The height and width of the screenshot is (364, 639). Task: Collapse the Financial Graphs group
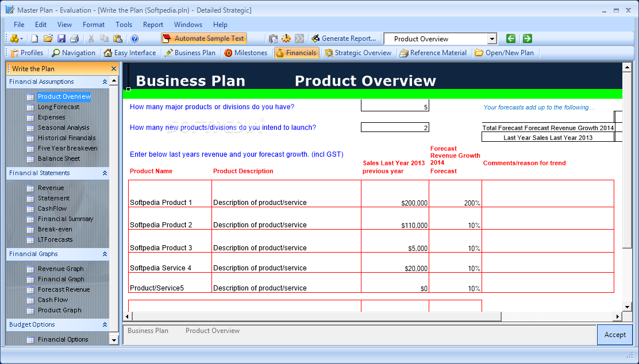pyautogui.click(x=105, y=254)
